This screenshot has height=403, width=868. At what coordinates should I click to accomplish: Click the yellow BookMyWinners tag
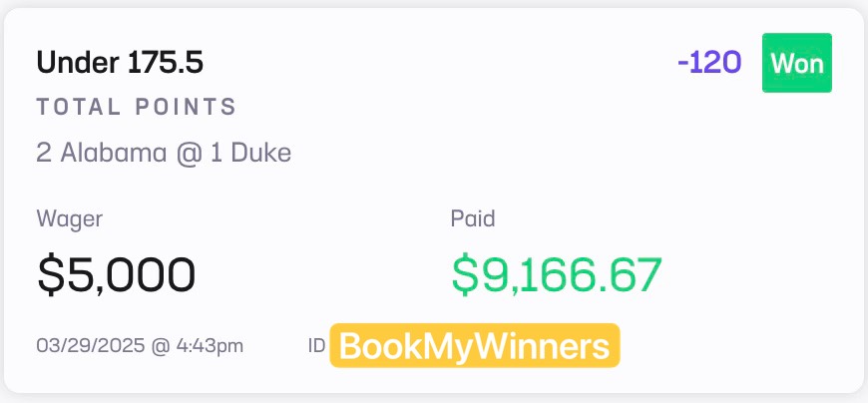(475, 345)
